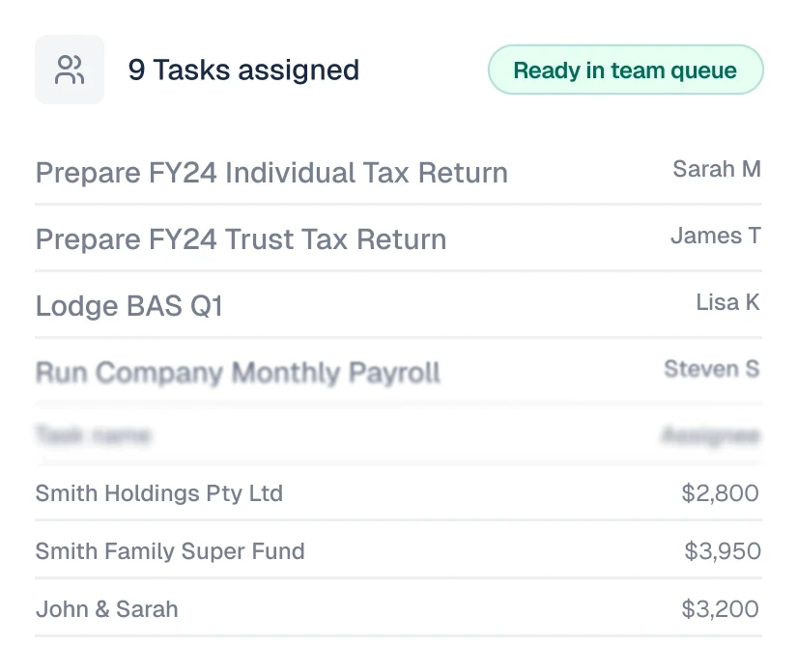Open the Prepare FY24 Individual Tax Return task

(271, 173)
